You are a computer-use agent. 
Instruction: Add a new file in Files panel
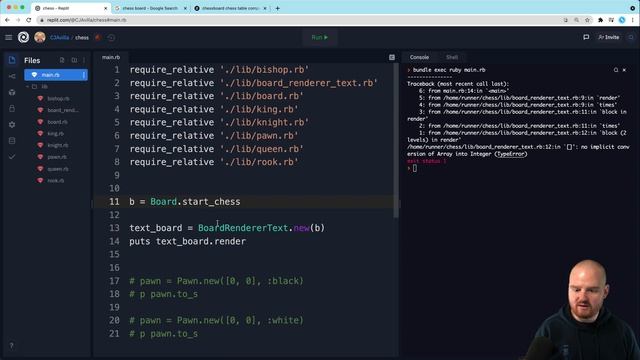pos(62,60)
